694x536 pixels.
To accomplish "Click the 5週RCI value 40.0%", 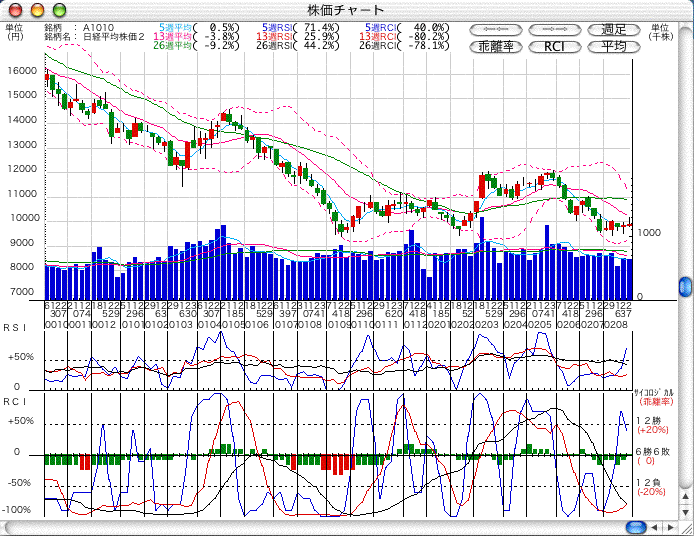I will coord(430,28).
